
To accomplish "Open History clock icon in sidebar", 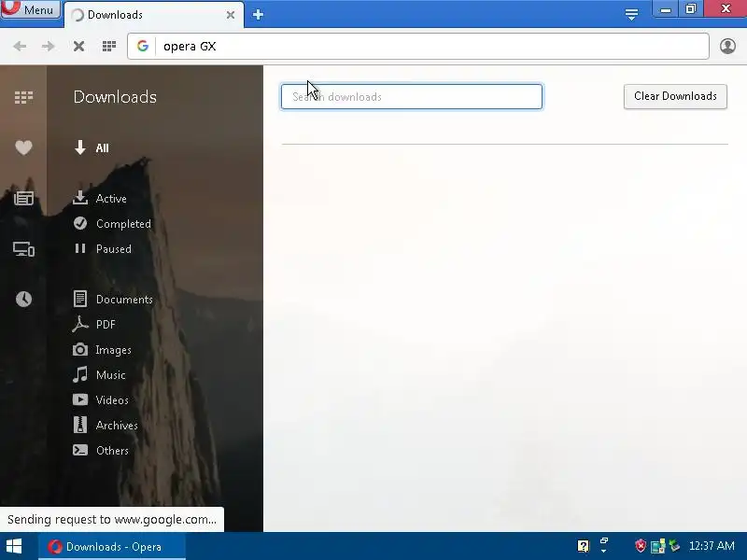I will tap(23, 299).
